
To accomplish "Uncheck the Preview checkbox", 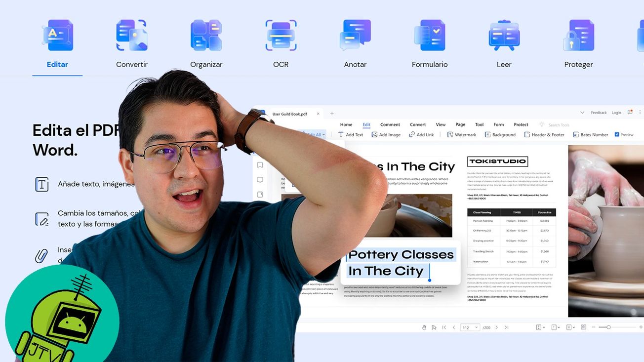I will (617, 134).
